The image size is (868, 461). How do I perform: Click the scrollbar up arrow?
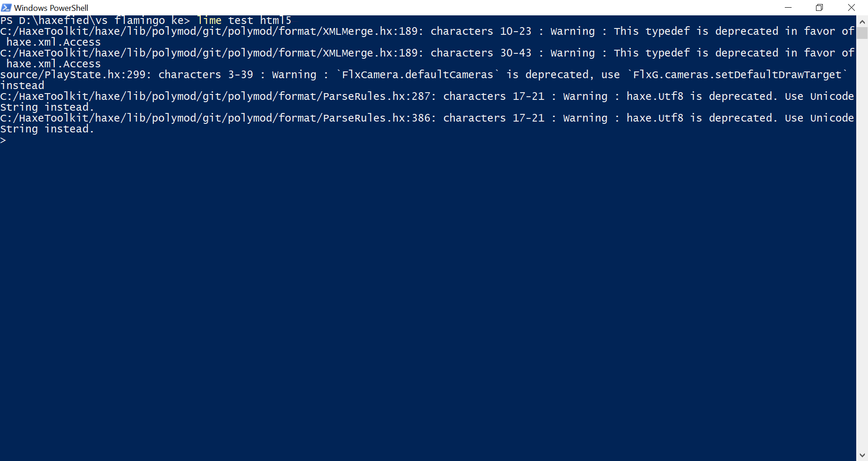coord(863,21)
